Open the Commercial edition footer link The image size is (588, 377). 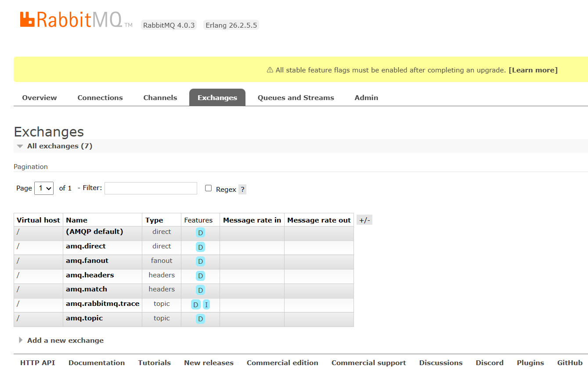(282, 363)
